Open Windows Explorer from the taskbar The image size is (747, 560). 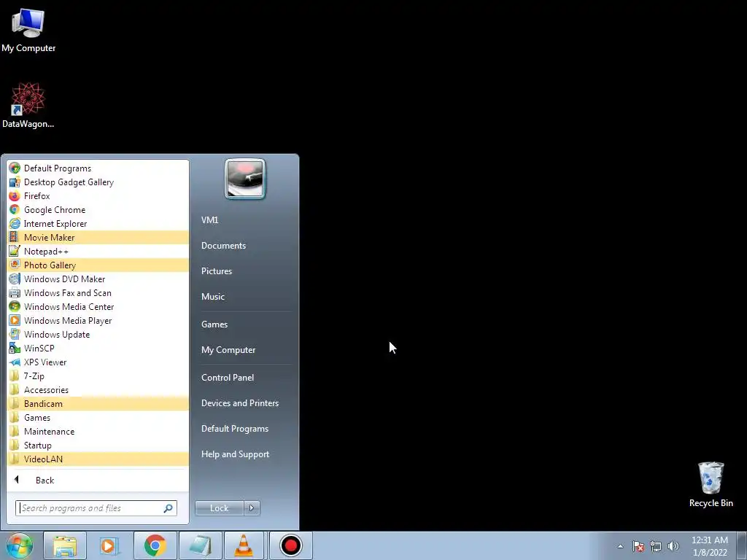[65, 545]
